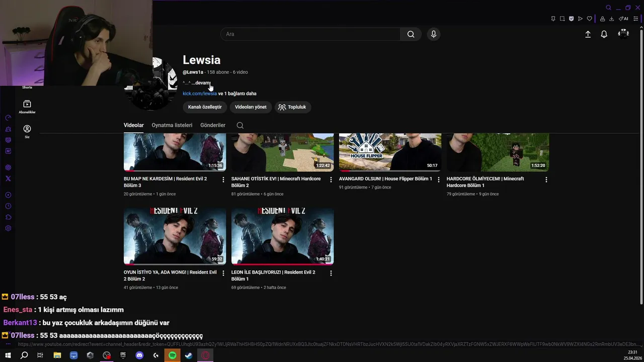Open LEON İLE BAŞLIYORUZ video thumbnail
This screenshot has height=362, width=644.
282,236
